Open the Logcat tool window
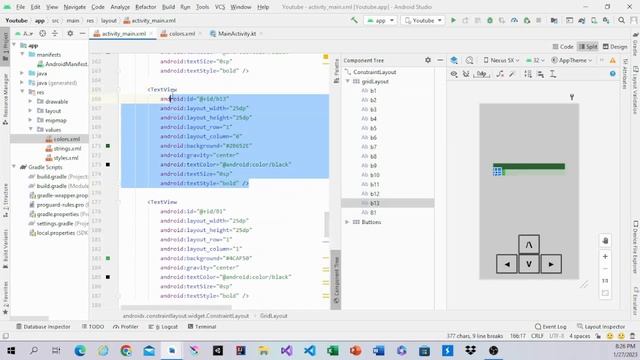 click(x=163, y=327)
